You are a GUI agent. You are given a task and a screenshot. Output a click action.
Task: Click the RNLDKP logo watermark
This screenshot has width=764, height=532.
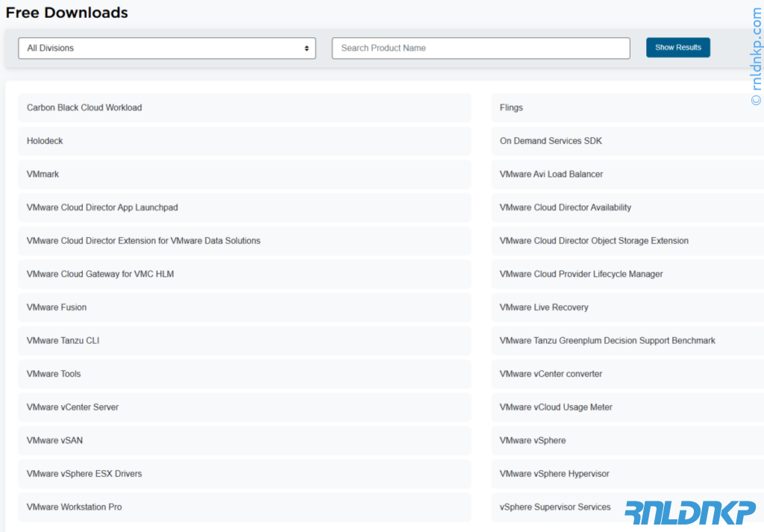coord(689,512)
